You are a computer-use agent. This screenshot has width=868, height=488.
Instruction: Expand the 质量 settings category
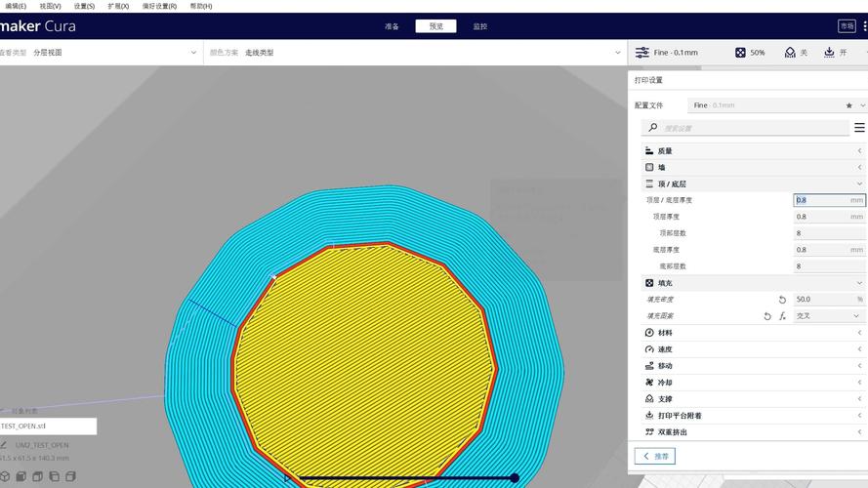(859, 150)
